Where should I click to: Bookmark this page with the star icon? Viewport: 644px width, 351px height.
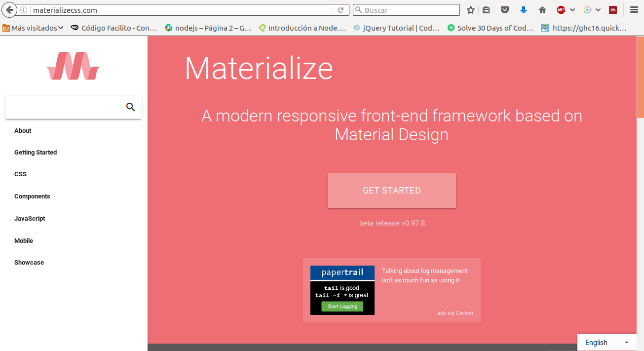click(471, 10)
